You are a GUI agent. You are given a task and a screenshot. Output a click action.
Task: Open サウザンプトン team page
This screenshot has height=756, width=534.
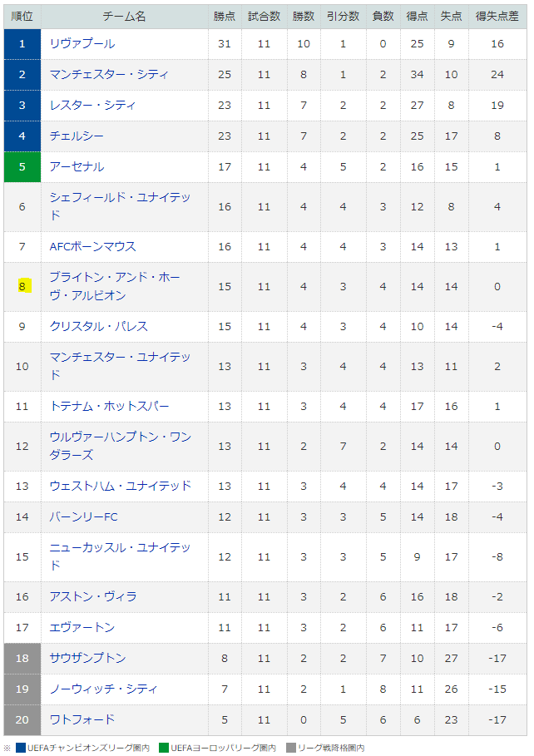[x=87, y=659]
